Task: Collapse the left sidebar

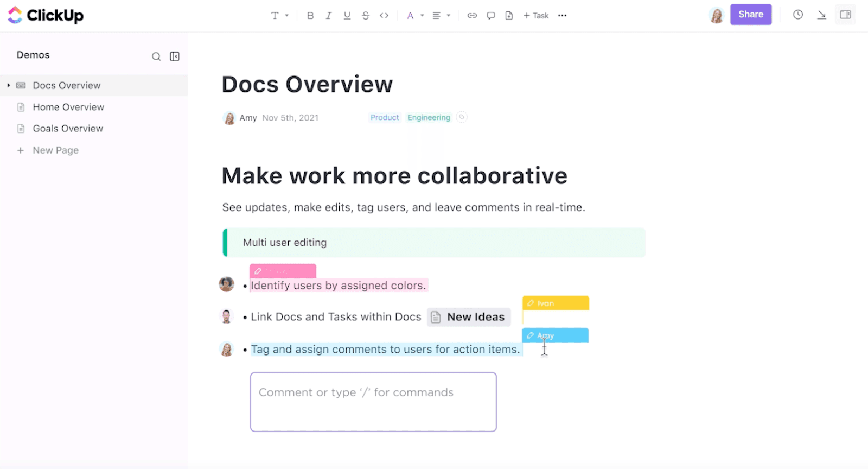Action: pos(175,56)
